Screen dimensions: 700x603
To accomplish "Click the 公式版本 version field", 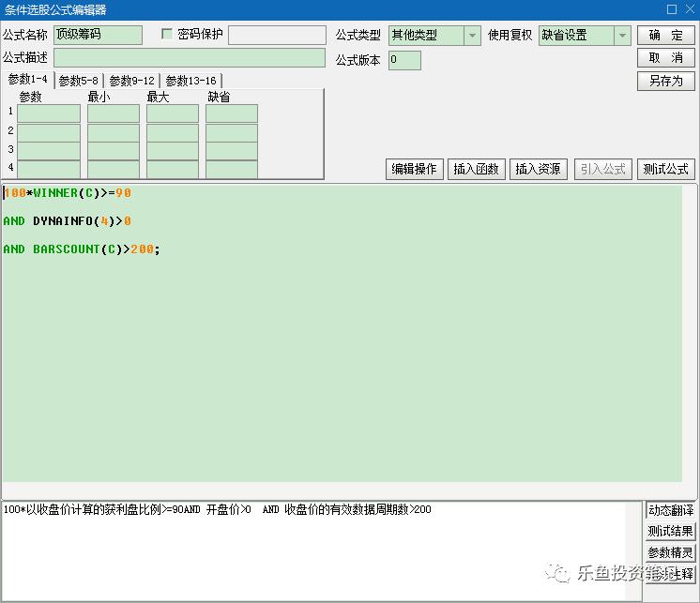I will (404, 60).
